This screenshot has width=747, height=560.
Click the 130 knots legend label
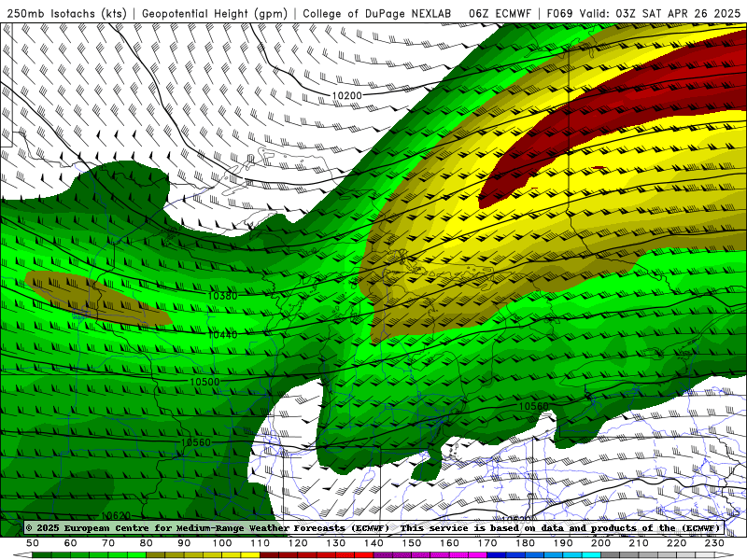tap(336, 543)
